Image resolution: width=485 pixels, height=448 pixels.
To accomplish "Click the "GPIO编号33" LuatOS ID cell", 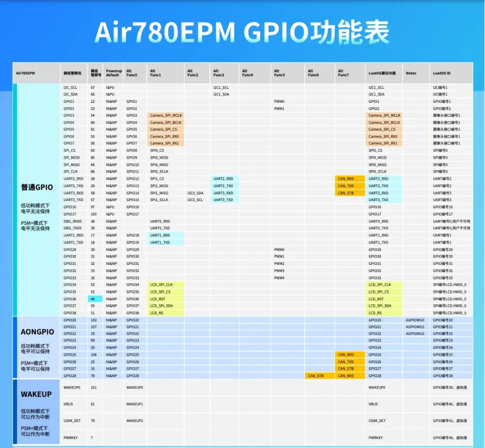I will pos(443,278).
